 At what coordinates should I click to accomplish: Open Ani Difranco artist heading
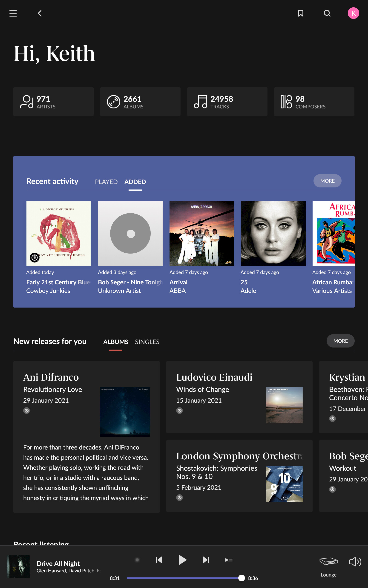point(51,377)
